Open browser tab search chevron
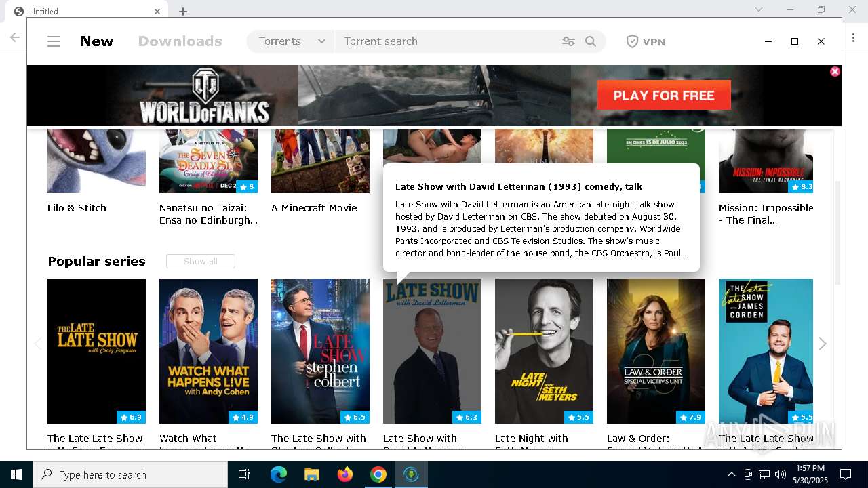 tap(759, 9)
